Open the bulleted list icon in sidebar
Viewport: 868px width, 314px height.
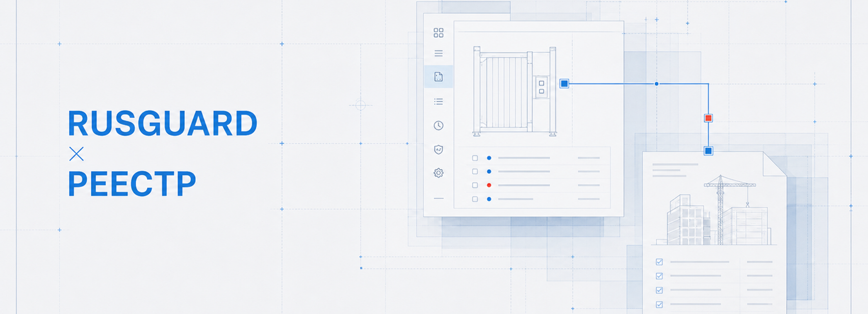(438, 102)
